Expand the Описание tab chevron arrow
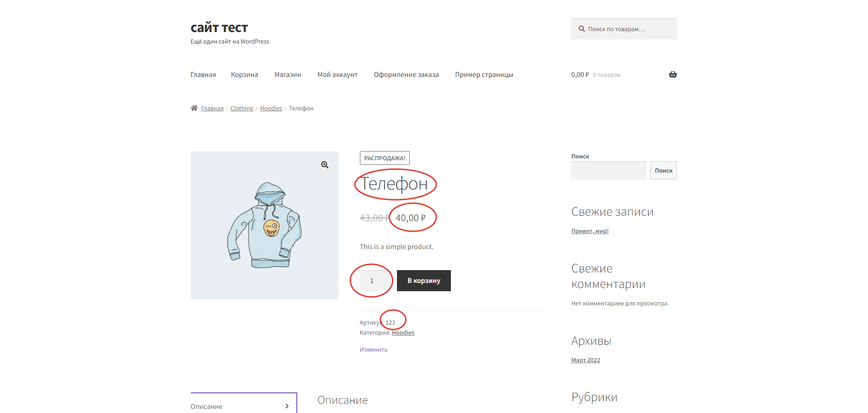The height and width of the screenshot is (413, 868). pyautogui.click(x=287, y=406)
